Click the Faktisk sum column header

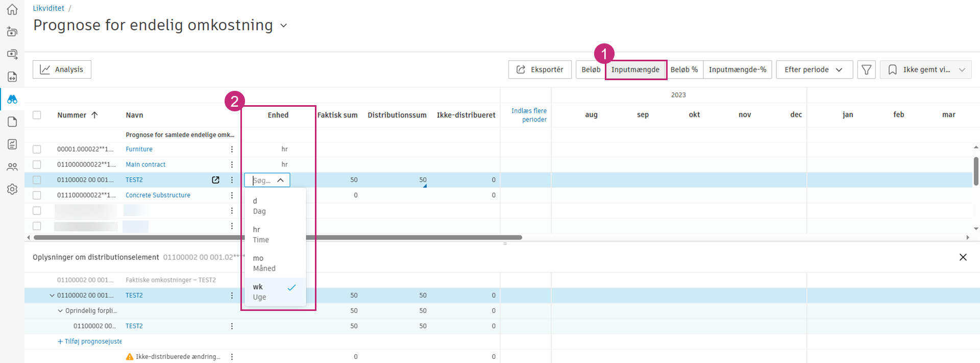(x=337, y=115)
